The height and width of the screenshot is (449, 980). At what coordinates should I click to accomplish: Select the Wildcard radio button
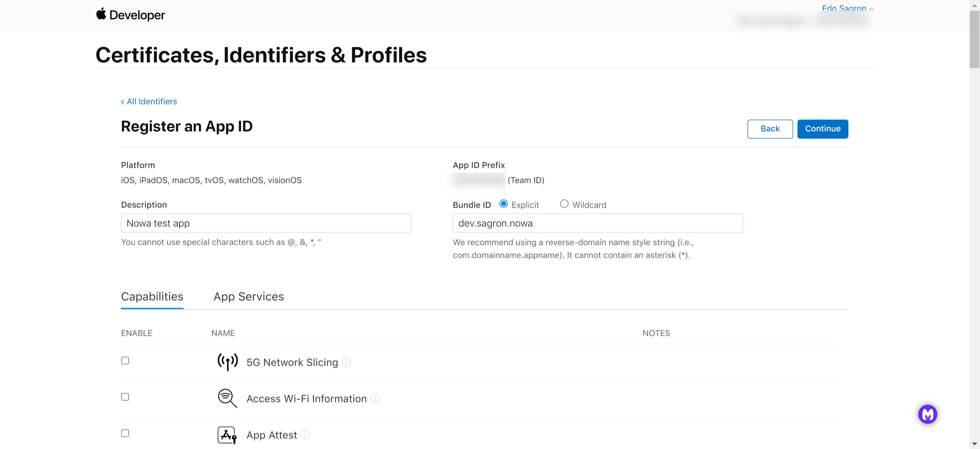[x=564, y=204]
